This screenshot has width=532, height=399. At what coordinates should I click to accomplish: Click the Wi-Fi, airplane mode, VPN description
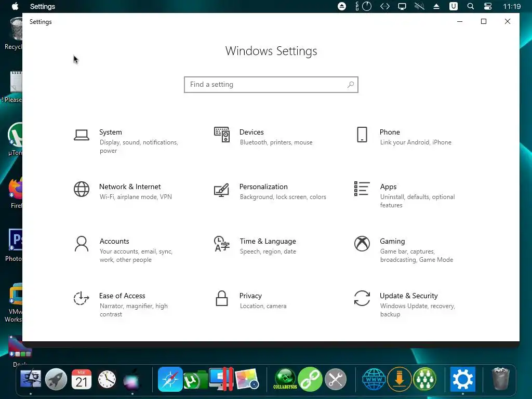pyautogui.click(x=136, y=197)
